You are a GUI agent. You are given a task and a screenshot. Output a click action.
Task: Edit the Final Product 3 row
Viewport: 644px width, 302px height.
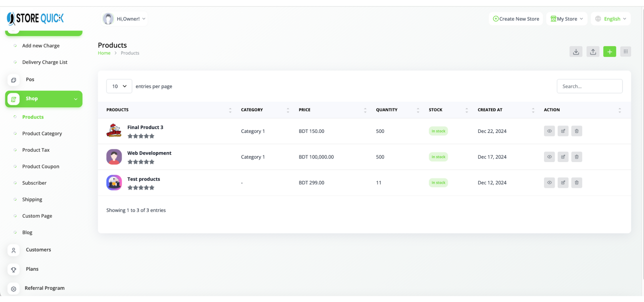563,131
